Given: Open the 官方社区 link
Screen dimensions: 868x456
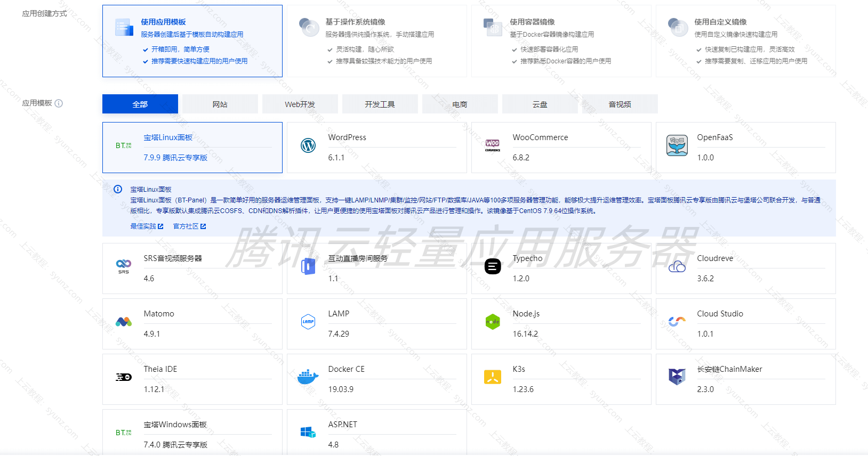Looking at the screenshot, I should (x=189, y=226).
